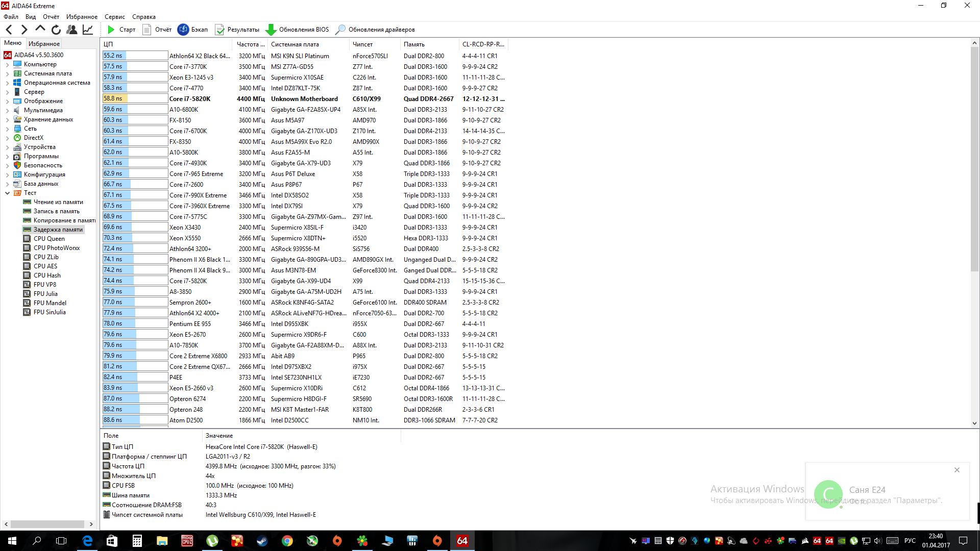Viewport: 980px width, 551px height.
Task: Click the Refresh icon in the toolbar
Action: (56, 30)
